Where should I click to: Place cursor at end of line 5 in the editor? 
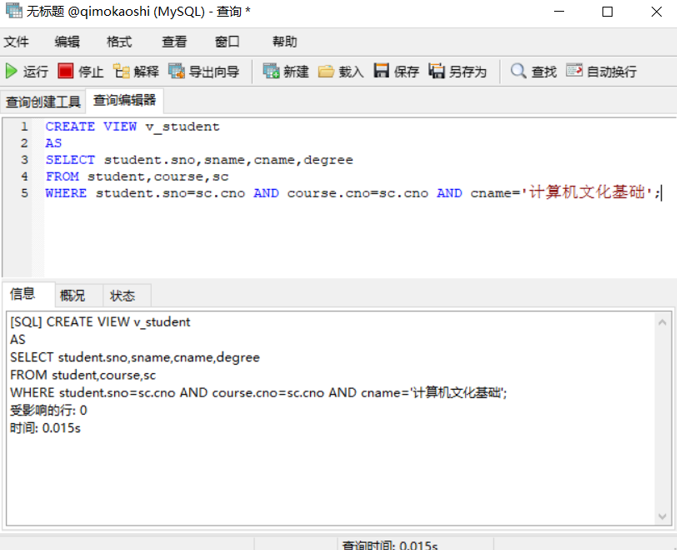(661, 193)
